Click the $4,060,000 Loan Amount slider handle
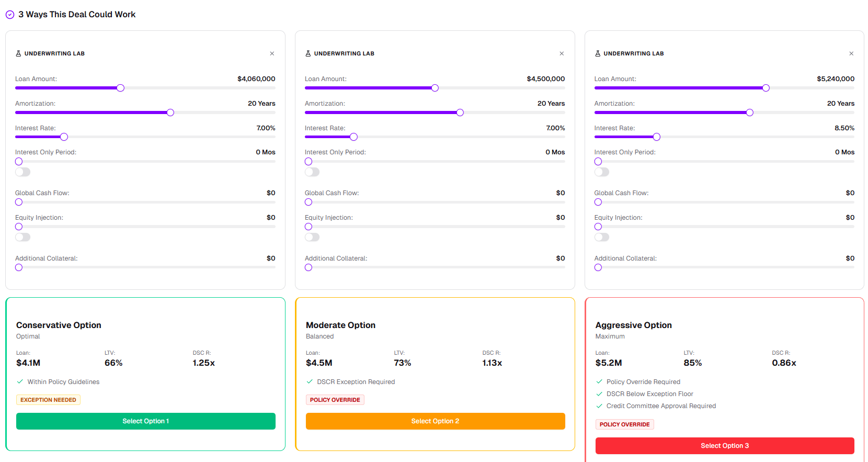 [121, 88]
